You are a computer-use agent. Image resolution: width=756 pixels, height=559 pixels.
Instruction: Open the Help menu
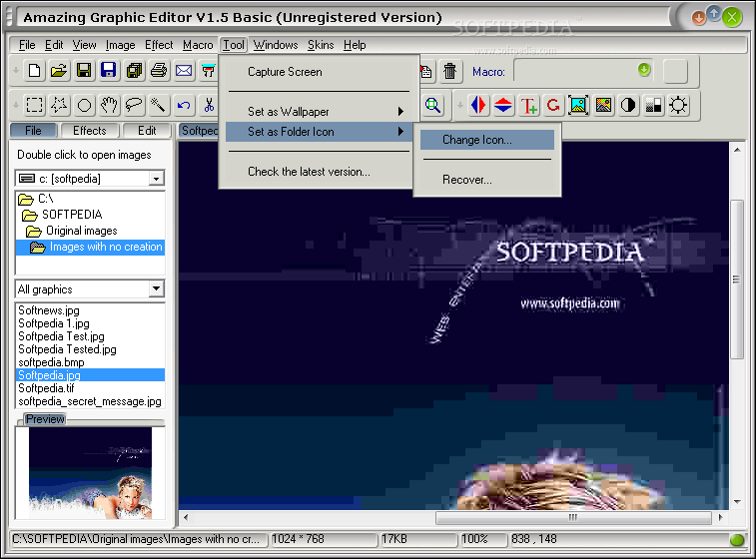tap(355, 45)
